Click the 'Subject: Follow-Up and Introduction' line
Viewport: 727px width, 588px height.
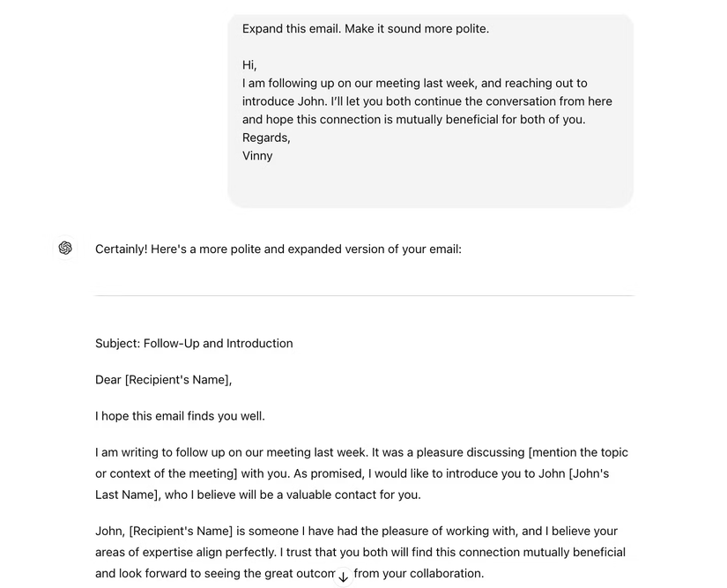[194, 344]
